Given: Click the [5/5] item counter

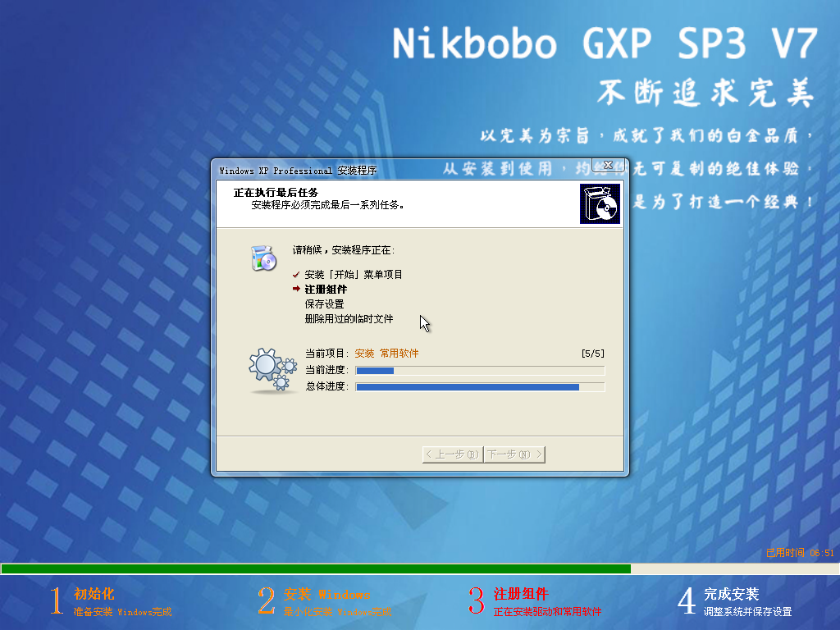Looking at the screenshot, I should [593, 354].
